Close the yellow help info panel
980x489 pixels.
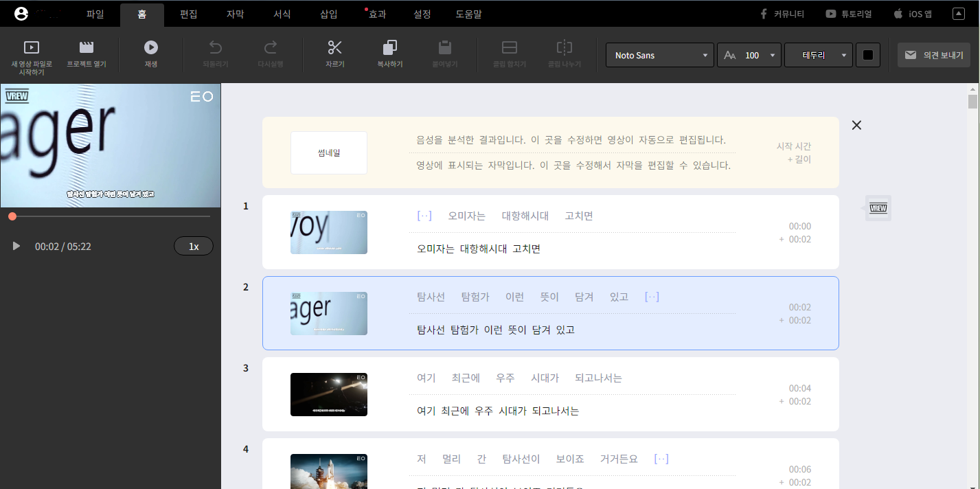(x=856, y=125)
